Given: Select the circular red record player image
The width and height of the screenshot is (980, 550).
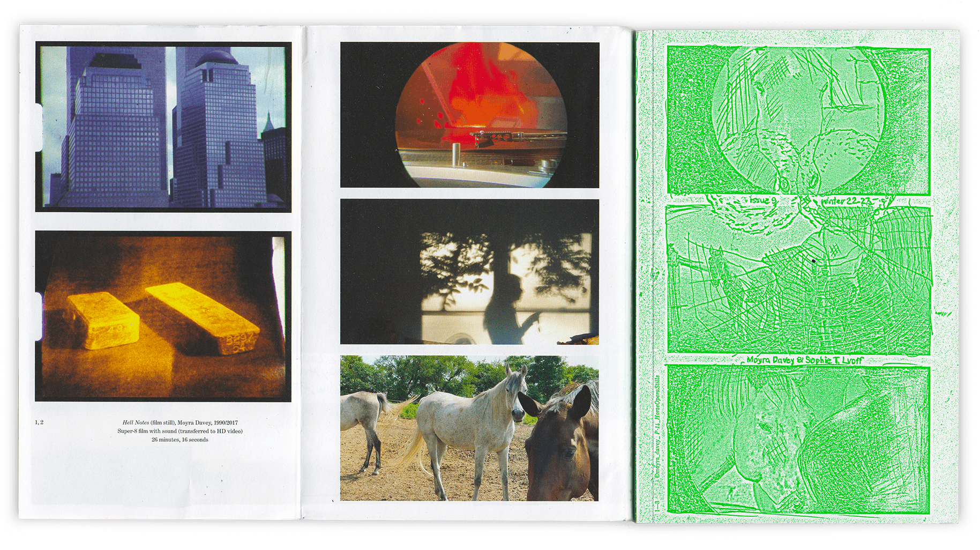Looking at the screenshot, I should point(469,115).
